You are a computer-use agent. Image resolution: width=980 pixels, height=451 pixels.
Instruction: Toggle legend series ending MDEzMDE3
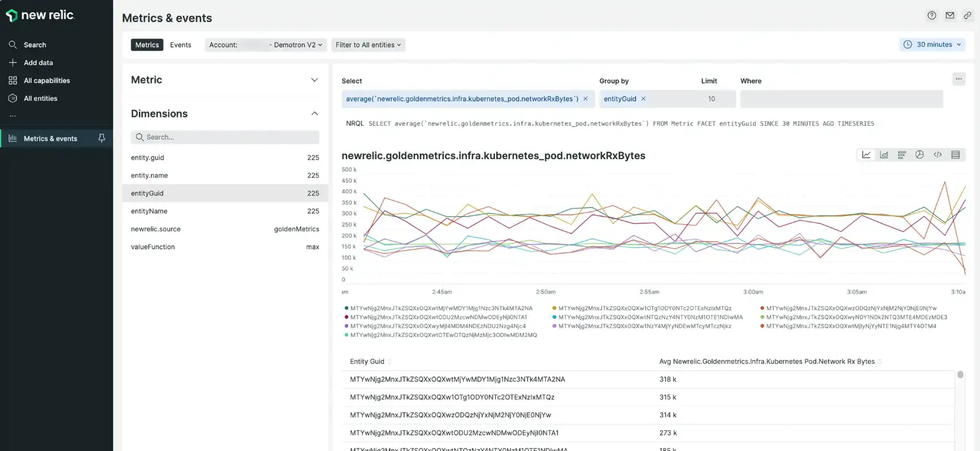pos(854,317)
